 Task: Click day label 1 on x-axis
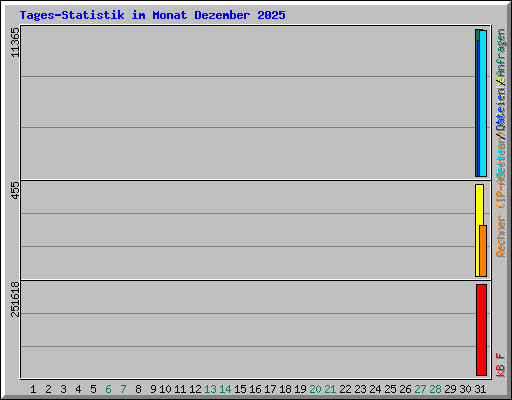pyautogui.click(x=33, y=389)
